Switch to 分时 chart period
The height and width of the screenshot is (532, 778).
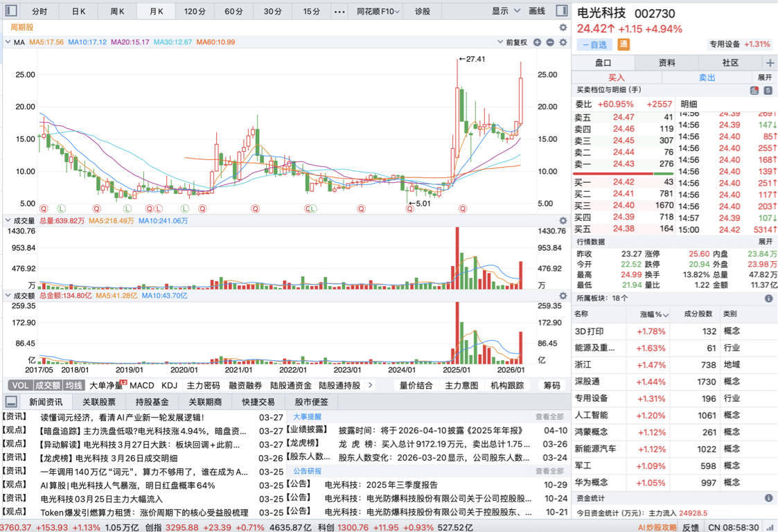[x=39, y=11]
